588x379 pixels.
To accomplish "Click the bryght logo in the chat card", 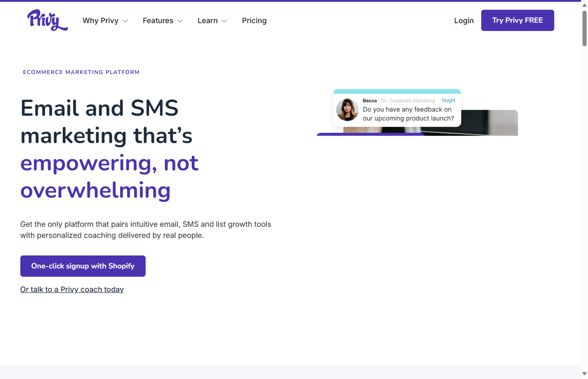I will pyautogui.click(x=448, y=100).
